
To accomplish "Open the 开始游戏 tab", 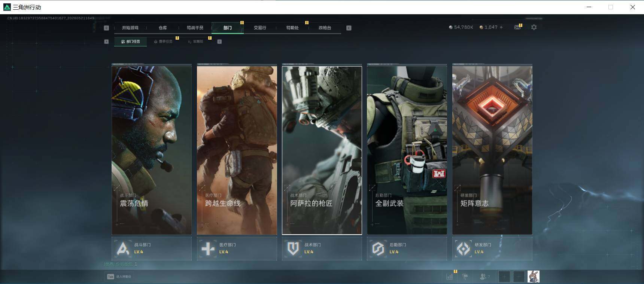I will pos(130,28).
